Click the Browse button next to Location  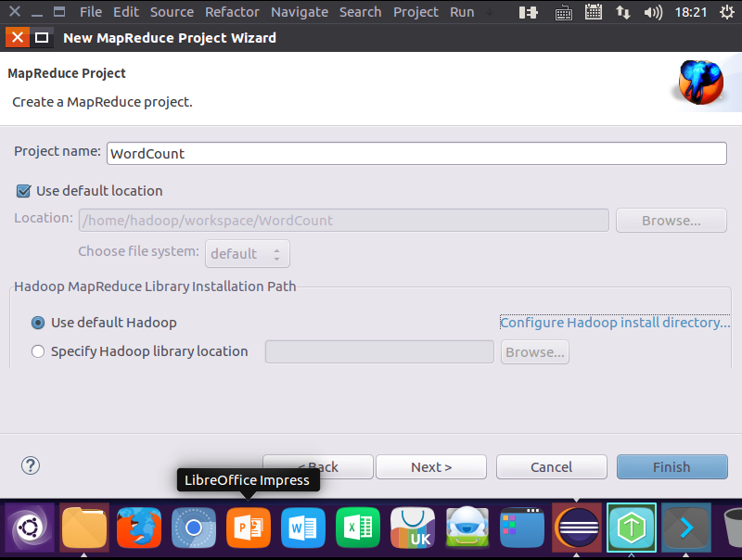[671, 220]
